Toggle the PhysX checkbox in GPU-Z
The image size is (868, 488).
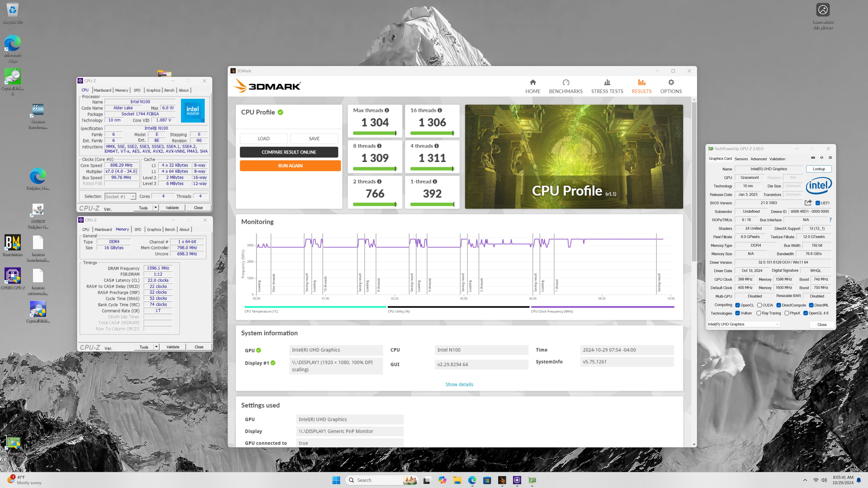(x=787, y=313)
